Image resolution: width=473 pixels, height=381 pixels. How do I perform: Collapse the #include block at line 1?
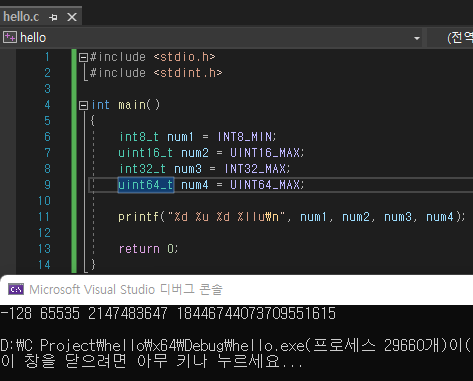[83, 58]
